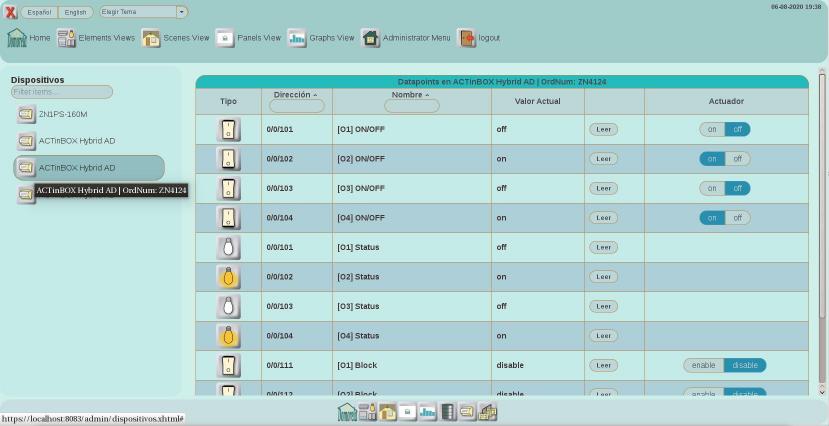Click the devices icon in bottom dock
This screenshot has height=426, width=829.
click(x=467, y=412)
